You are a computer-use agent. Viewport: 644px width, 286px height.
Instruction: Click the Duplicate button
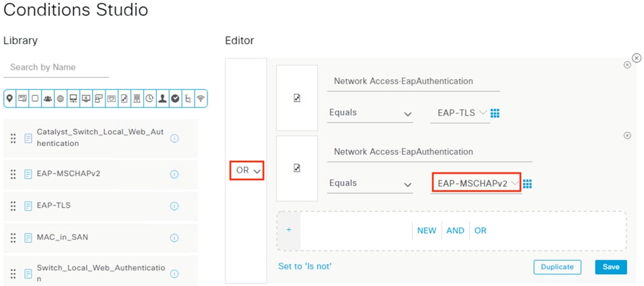[x=557, y=267]
